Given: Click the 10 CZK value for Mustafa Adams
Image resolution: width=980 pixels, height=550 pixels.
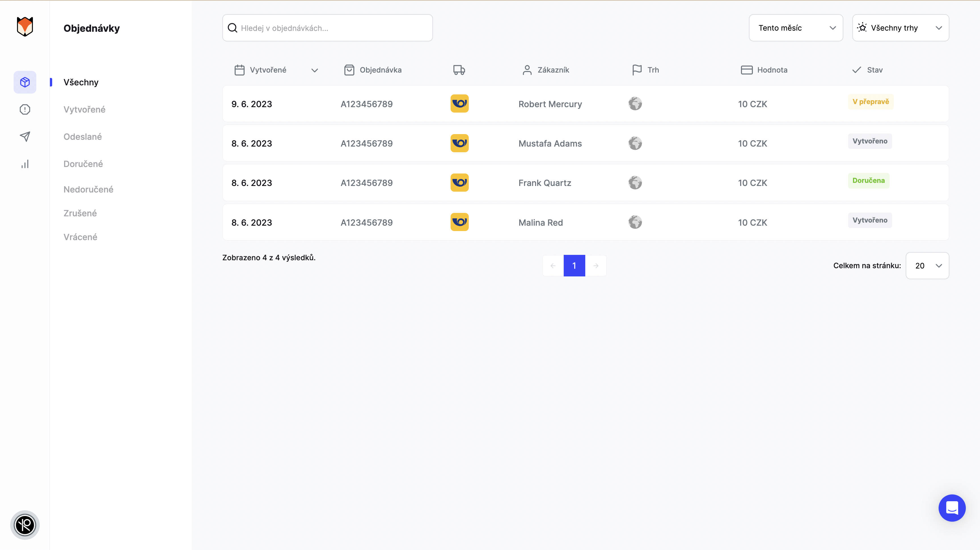Looking at the screenshot, I should point(753,143).
